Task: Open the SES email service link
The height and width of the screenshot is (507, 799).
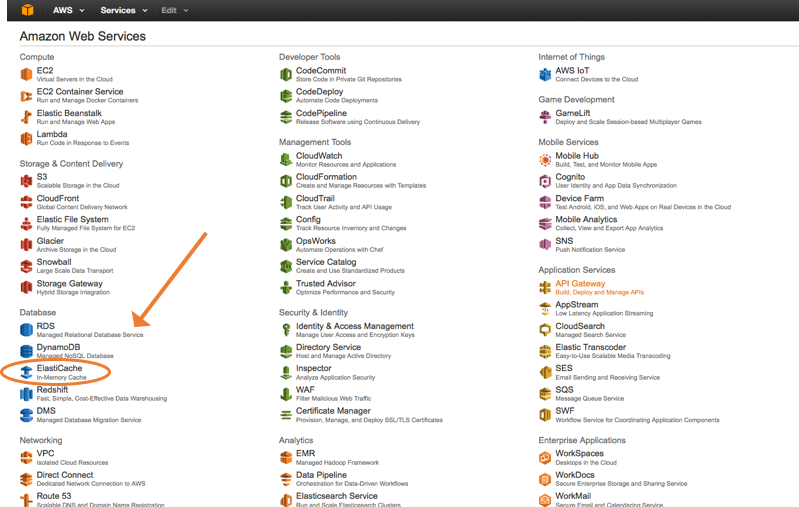Action: [564, 368]
